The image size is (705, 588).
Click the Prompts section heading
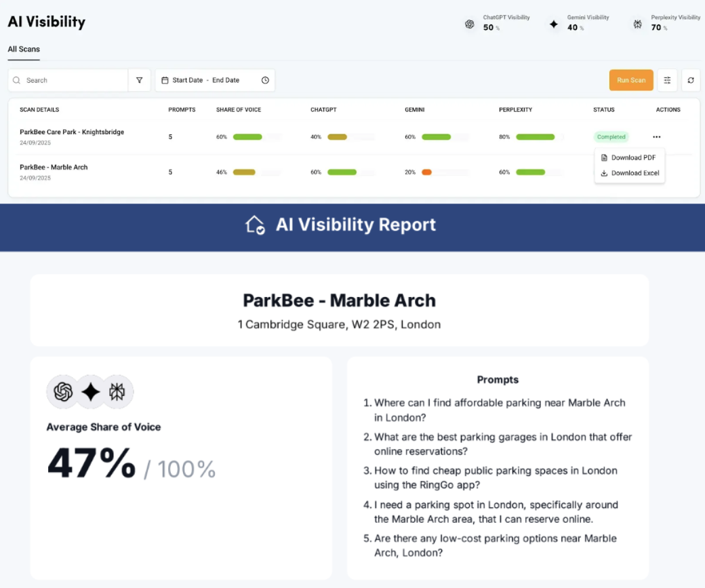pos(498,380)
